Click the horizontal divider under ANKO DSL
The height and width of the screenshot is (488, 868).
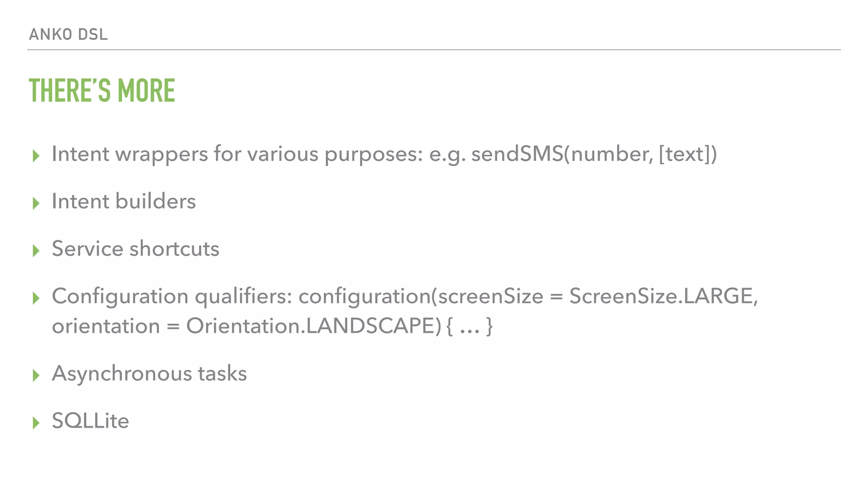434,50
